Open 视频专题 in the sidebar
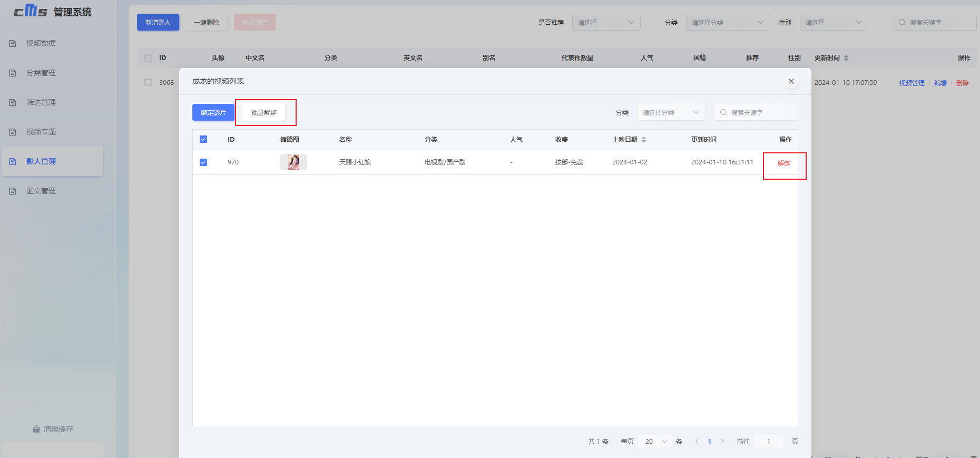This screenshot has height=458, width=980. [x=53, y=132]
